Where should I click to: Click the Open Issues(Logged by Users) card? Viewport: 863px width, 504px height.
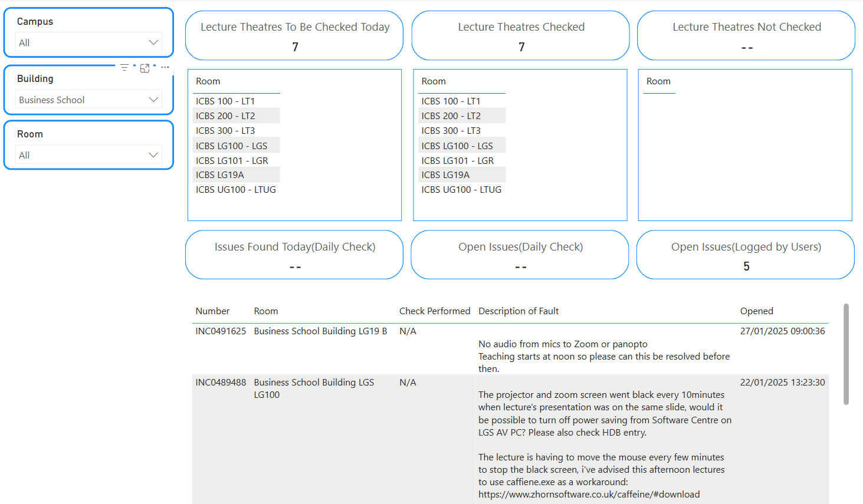(746, 255)
